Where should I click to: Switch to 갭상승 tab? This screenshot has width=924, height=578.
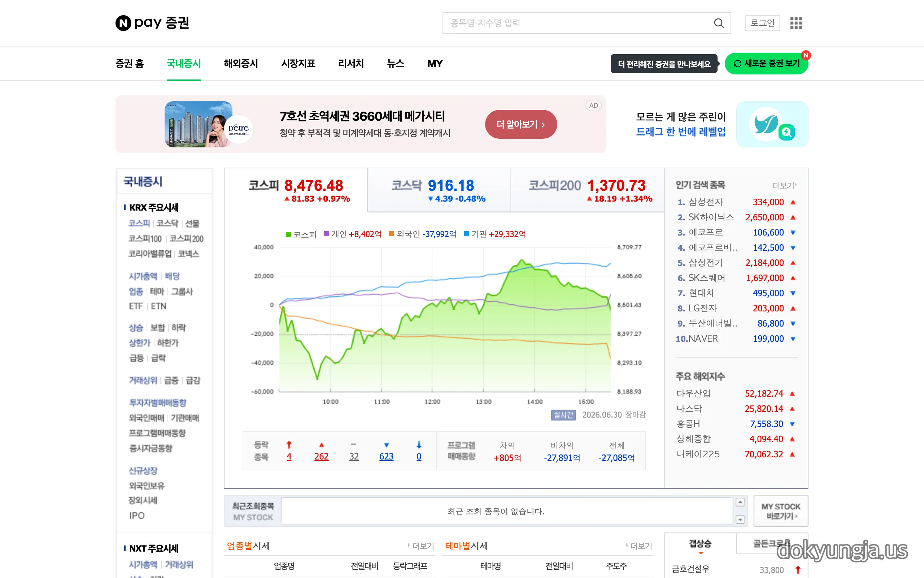click(700, 544)
